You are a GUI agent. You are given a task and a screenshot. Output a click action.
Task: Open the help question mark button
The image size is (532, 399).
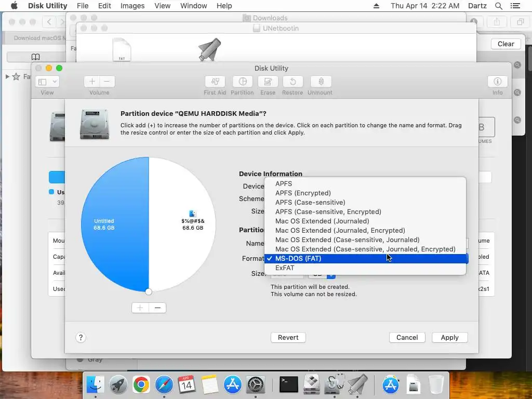(x=81, y=337)
